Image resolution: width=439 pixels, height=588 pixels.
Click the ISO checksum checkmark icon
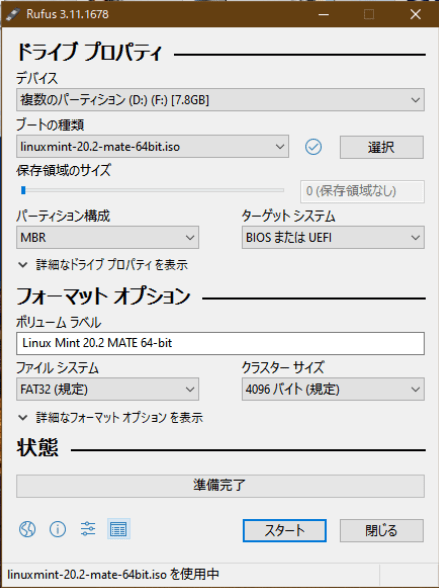[x=313, y=147]
